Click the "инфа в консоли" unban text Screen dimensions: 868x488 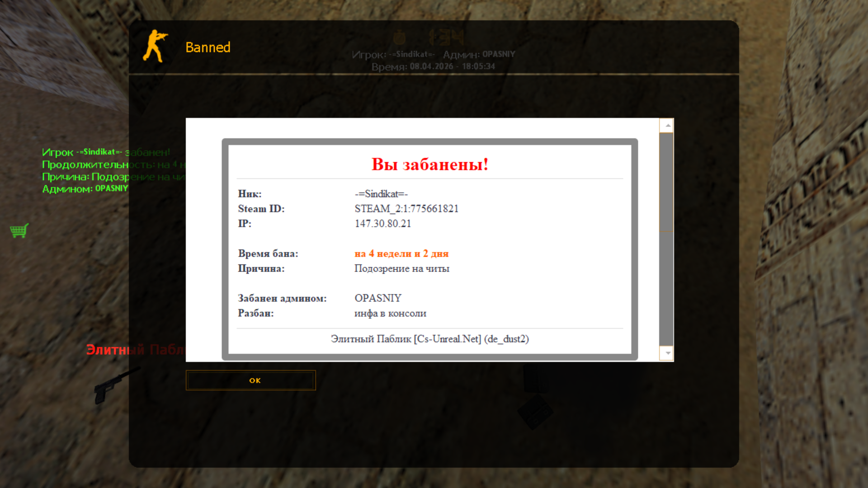coord(390,313)
